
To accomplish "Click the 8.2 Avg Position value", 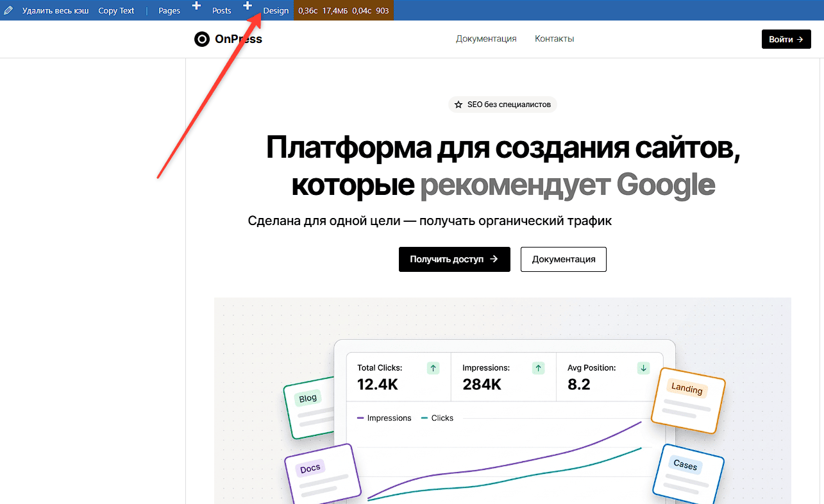I will point(579,385).
